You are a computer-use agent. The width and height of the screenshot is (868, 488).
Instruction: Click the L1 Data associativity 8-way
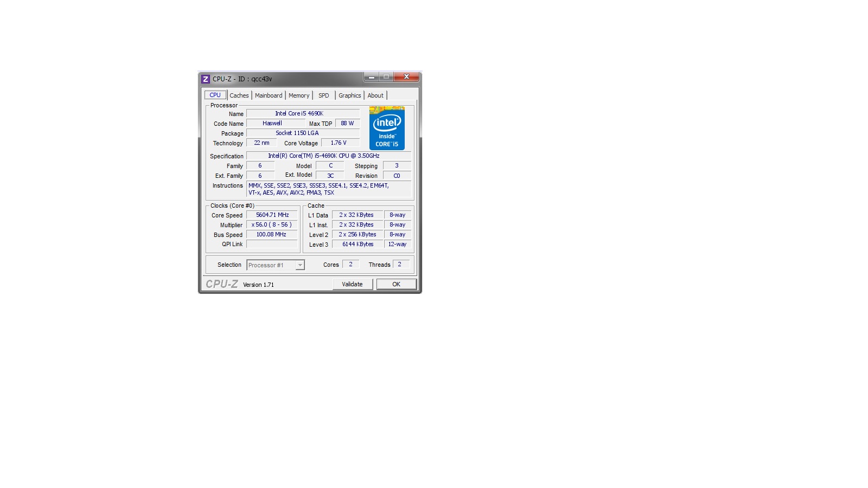(398, 215)
